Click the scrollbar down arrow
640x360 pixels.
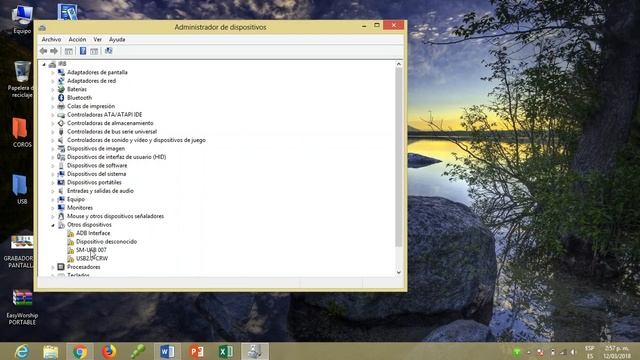point(399,272)
